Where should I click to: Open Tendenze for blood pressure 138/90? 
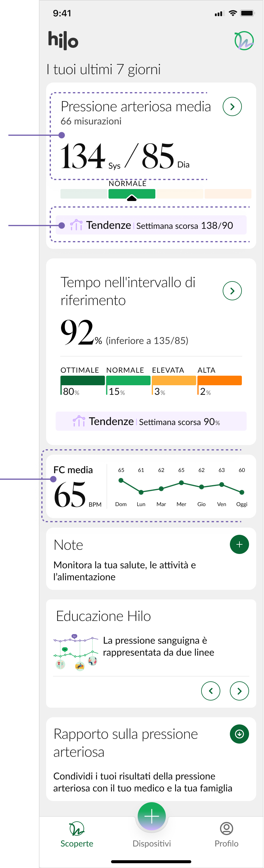[151, 226]
